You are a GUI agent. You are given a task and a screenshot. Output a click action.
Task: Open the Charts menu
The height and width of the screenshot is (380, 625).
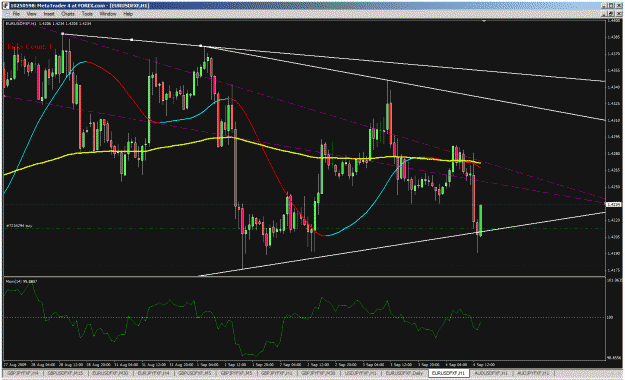[68, 14]
